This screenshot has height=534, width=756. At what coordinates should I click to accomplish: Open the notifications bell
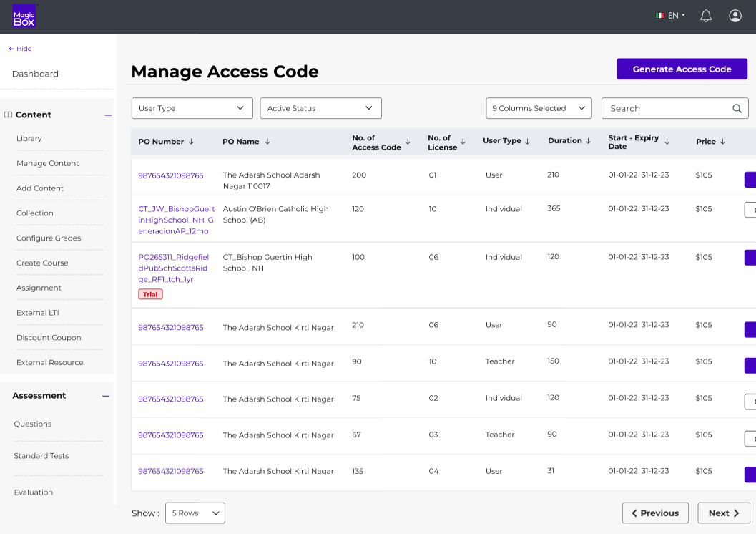pos(706,16)
